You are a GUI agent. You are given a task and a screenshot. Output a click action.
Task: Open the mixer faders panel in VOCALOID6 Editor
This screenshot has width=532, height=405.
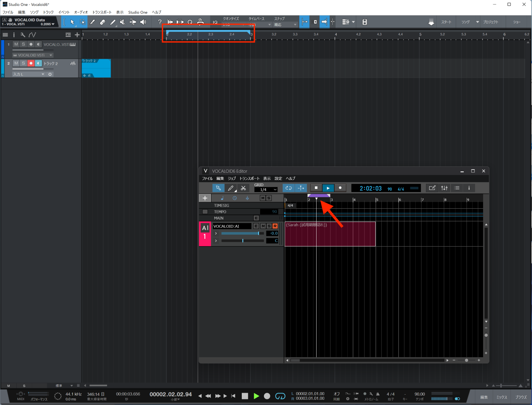[x=444, y=188]
